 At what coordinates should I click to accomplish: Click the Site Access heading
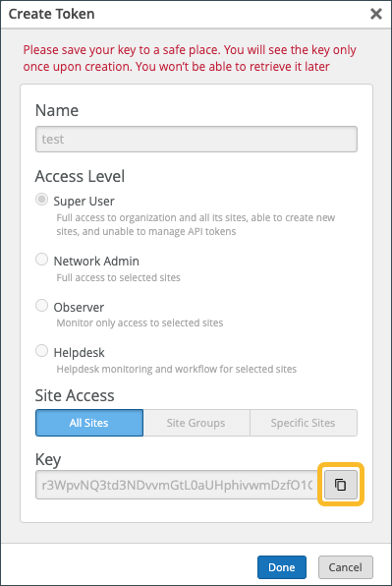[75, 395]
